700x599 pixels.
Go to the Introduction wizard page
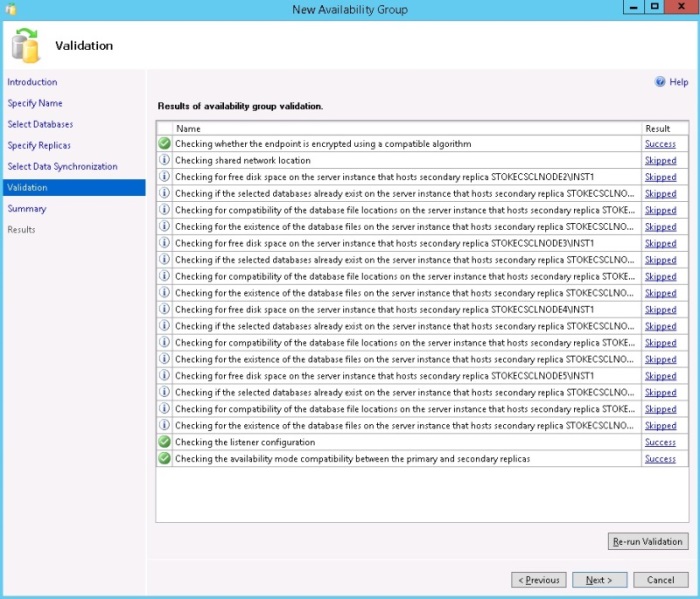point(32,82)
